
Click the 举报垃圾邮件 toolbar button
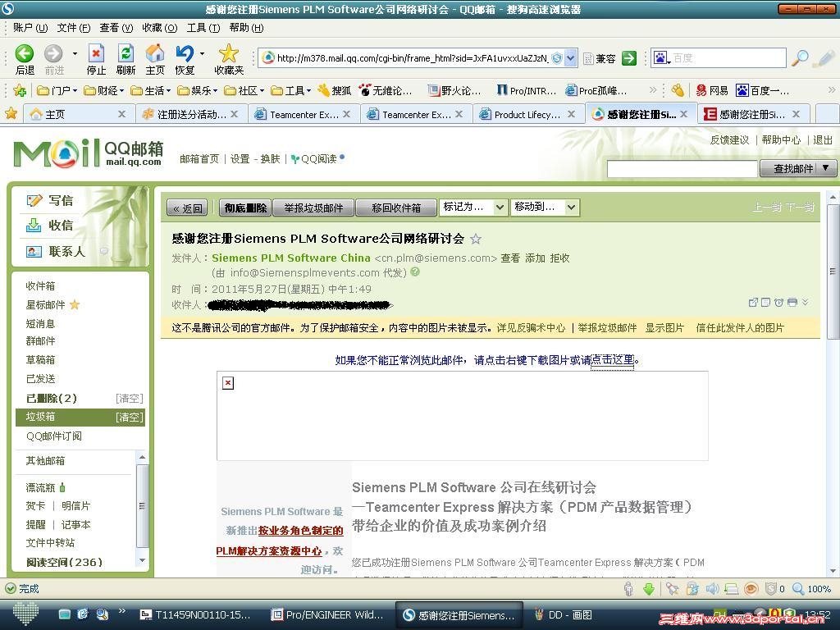coord(313,208)
